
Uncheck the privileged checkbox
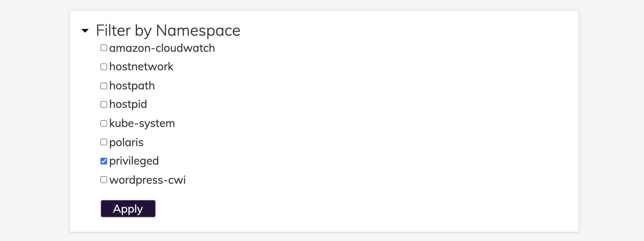click(104, 161)
